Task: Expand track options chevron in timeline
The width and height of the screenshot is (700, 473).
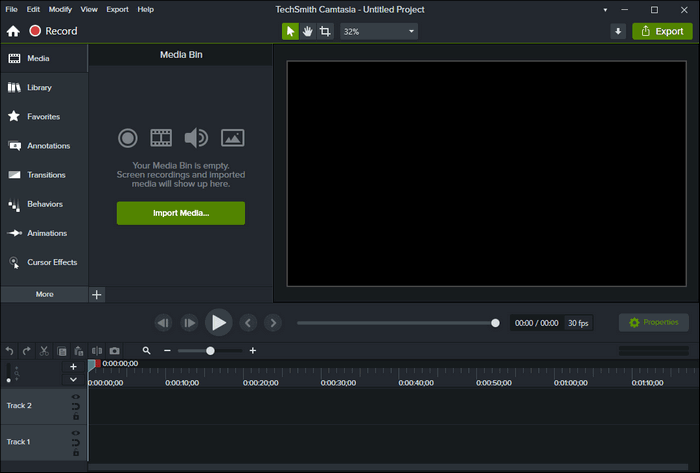Action: [73, 379]
